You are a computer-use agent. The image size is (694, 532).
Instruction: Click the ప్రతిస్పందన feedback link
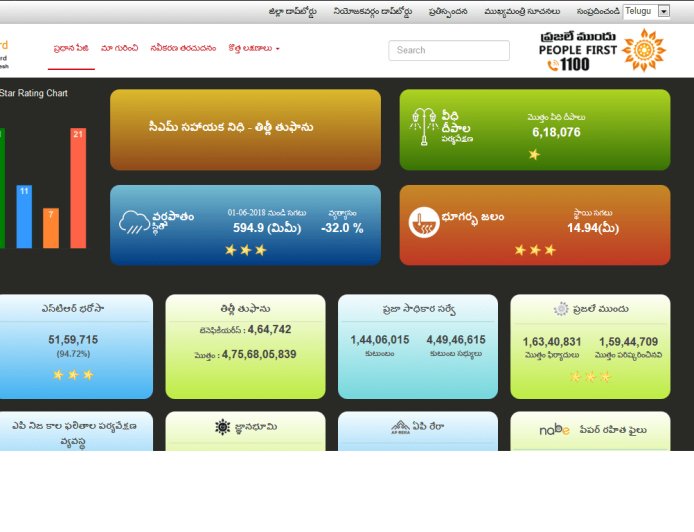tap(448, 12)
